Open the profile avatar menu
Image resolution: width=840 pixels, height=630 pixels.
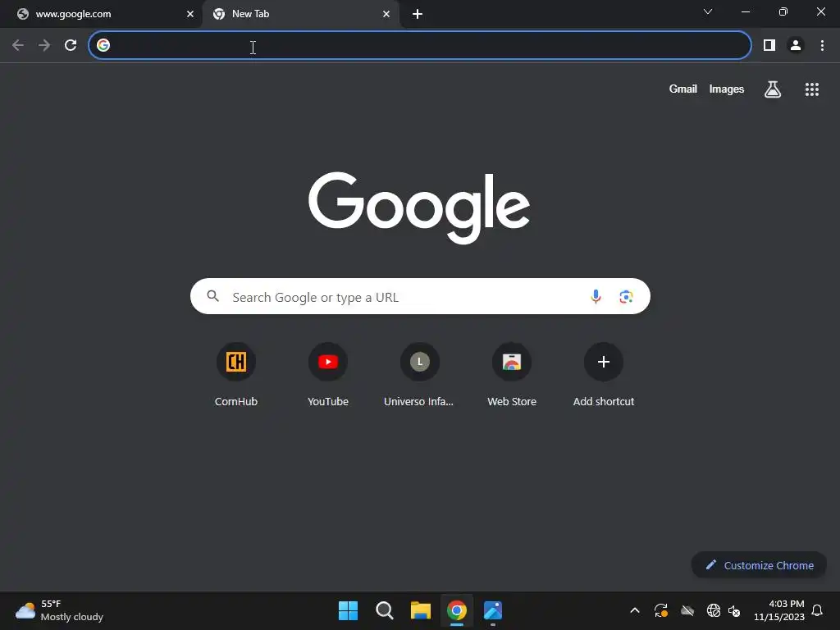(x=796, y=46)
